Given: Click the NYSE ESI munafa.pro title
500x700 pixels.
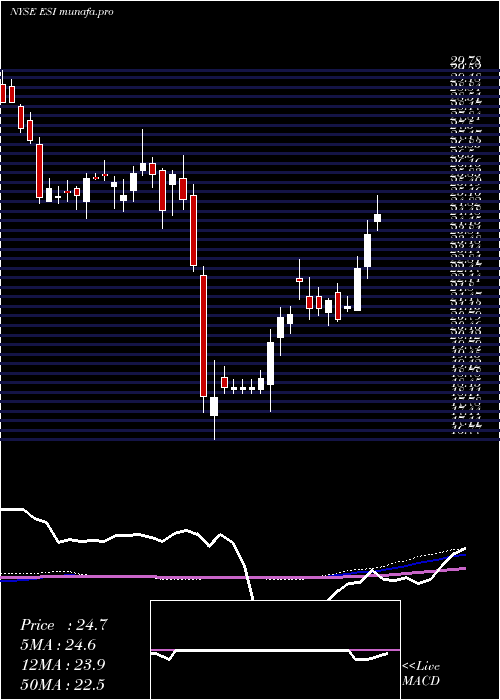Looking at the screenshot, I should pyautogui.click(x=61, y=12).
